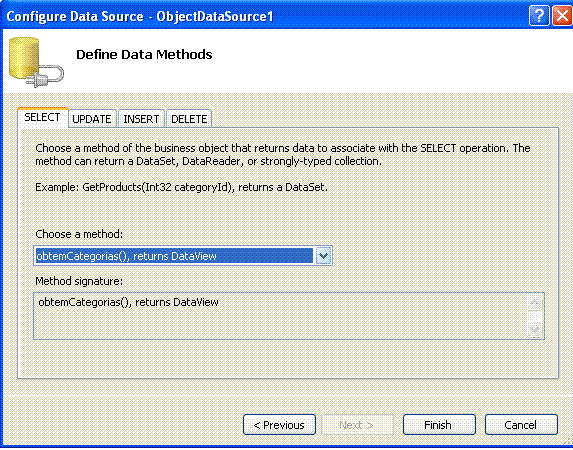Click the method signature scroll up arrow

535,303
